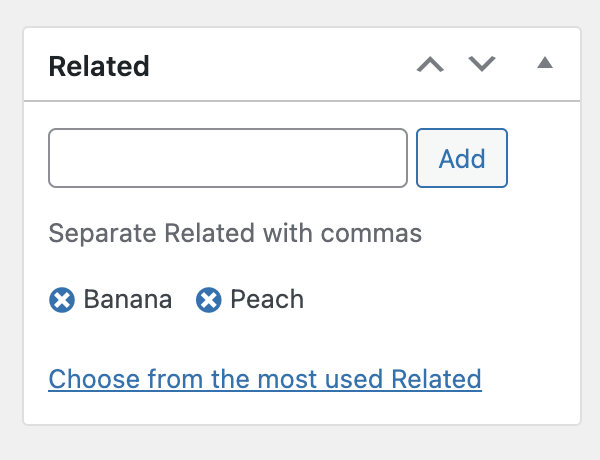Viewport: 600px width, 460px height.
Task: Click Add to submit the new tag
Action: (462, 158)
